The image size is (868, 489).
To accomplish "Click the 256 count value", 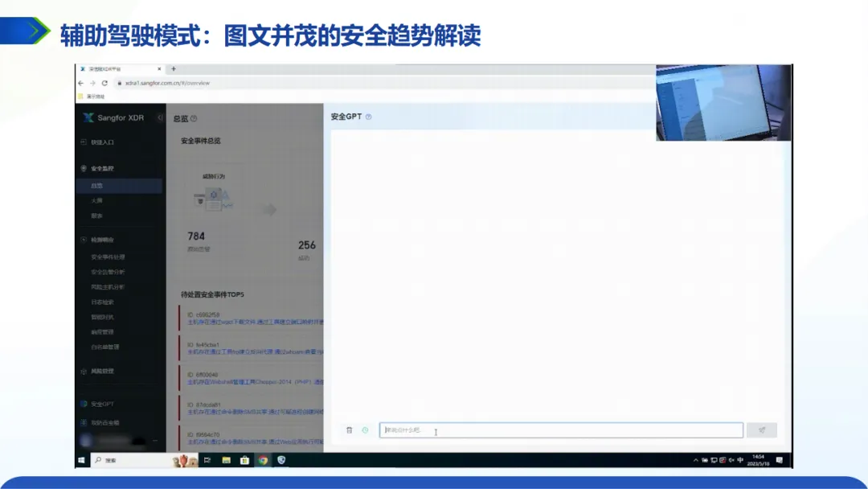I will coord(307,244).
